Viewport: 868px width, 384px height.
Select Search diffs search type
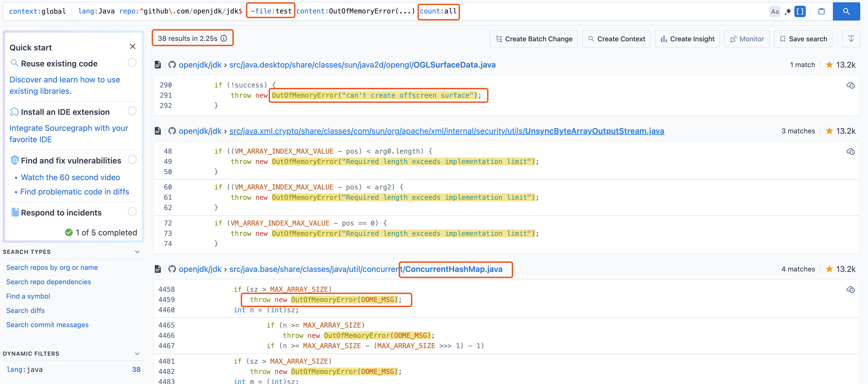[x=25, y=311]
